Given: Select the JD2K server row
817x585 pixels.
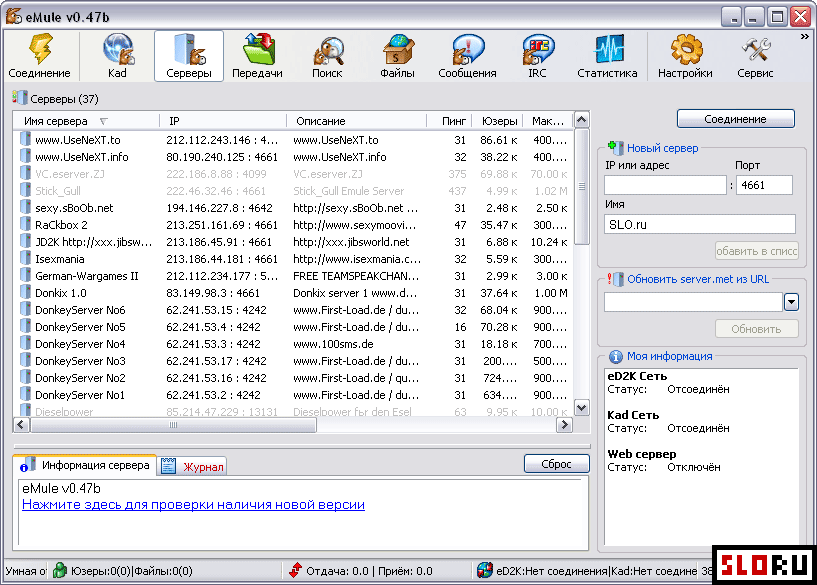Looking at the screenshot, I should [293, 242].
